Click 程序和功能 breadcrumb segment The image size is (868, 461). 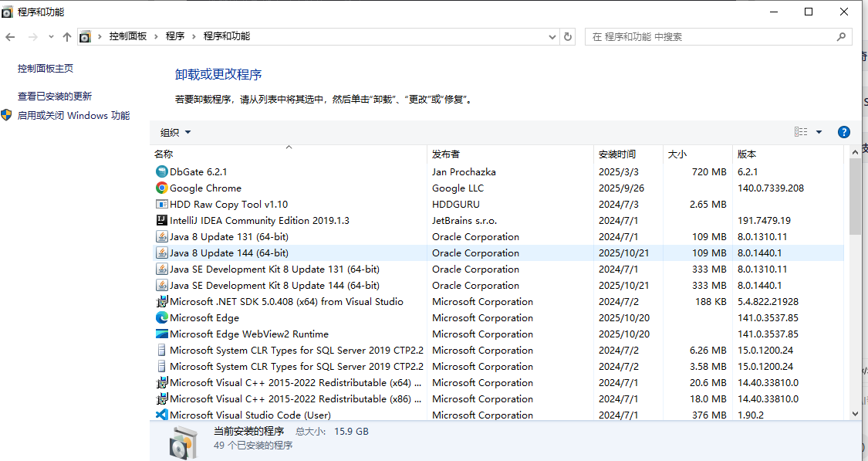226,36
